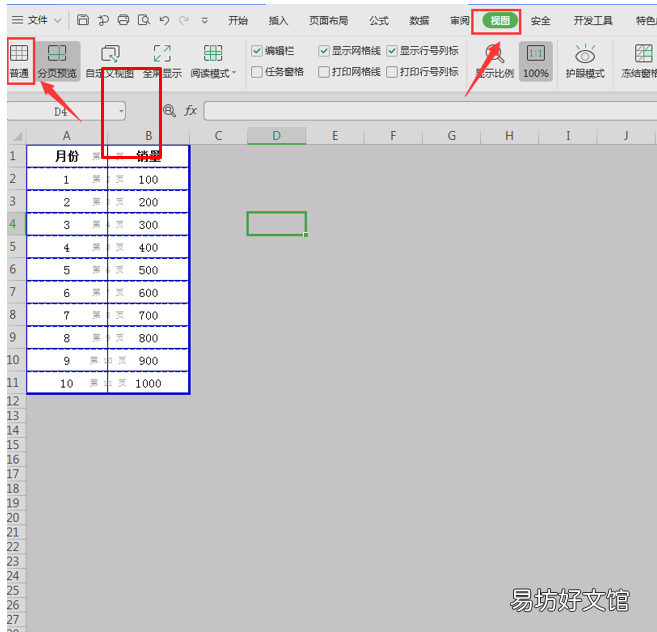Screen dimensions: 657x632
Task: Uncheck 编辑栏 formula bar checkbox
Action: click(x=256, y=51)
